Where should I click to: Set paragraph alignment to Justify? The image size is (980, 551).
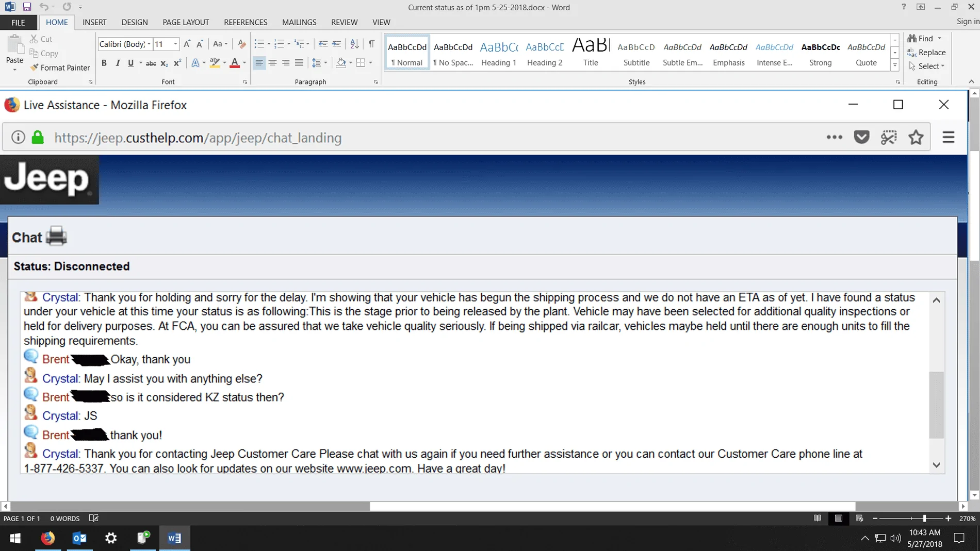click(299, 63)
